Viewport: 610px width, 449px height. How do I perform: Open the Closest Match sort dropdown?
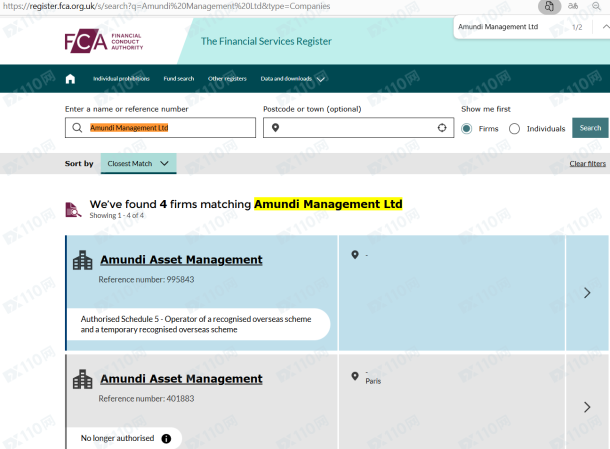138,163
